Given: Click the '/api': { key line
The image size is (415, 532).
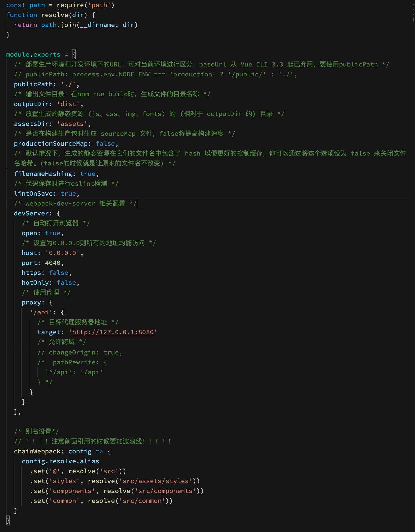Looking at the screenshot, I should click(47, 312).
